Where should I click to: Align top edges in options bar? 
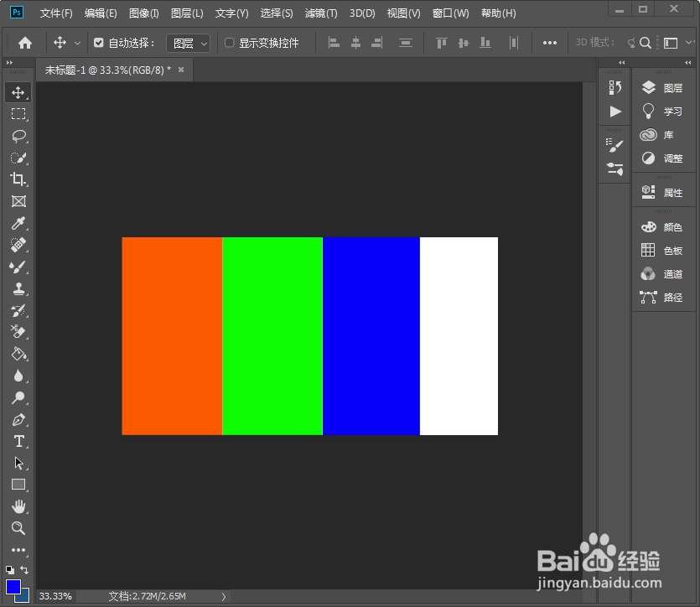[x=442, y=43]
